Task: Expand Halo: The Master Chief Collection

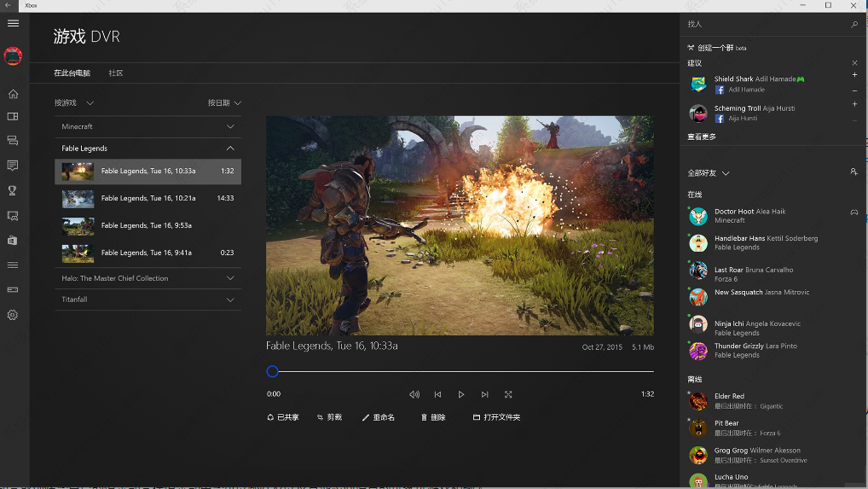Action: click(148, 278)
